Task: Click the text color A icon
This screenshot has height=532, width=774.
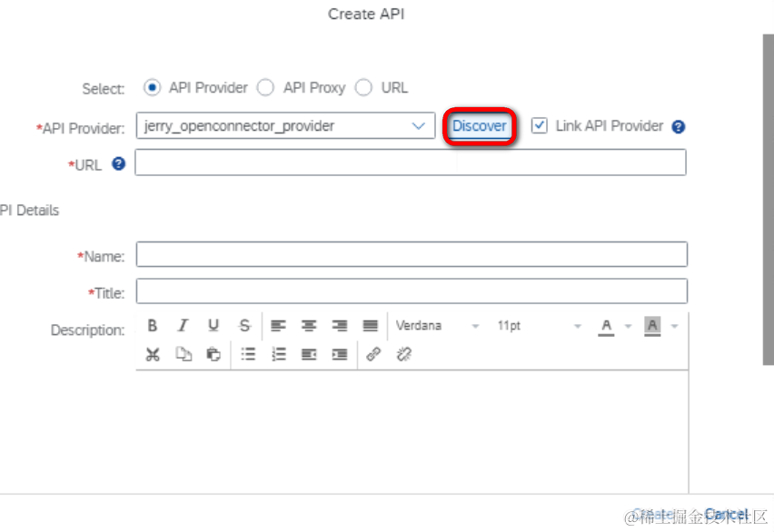Action: click(x=606, y=326)
